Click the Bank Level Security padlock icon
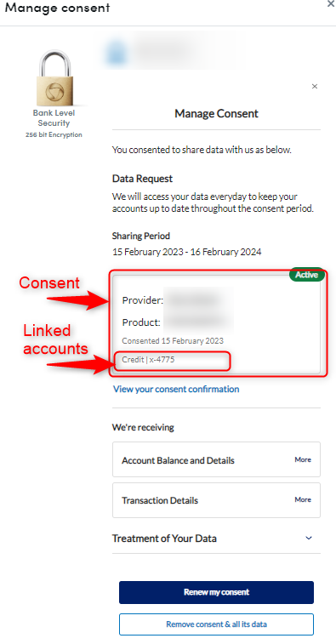 tap(54, 79)
